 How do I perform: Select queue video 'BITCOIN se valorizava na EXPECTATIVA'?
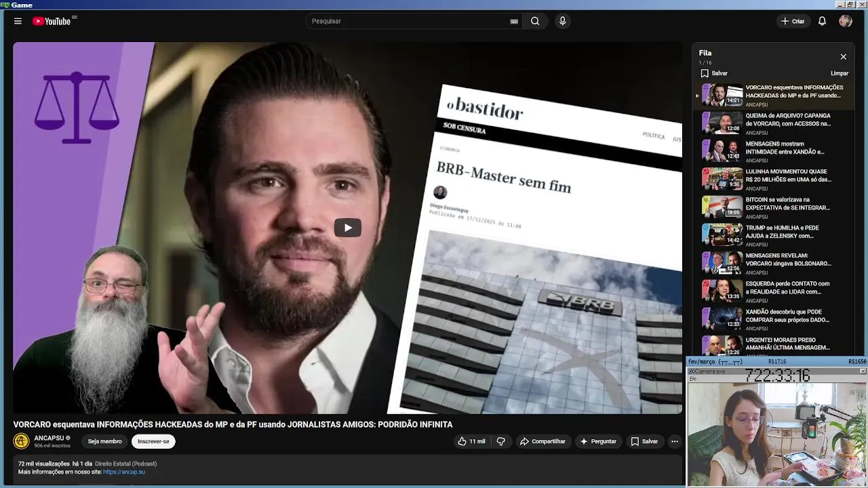click(x=773, y=207)
